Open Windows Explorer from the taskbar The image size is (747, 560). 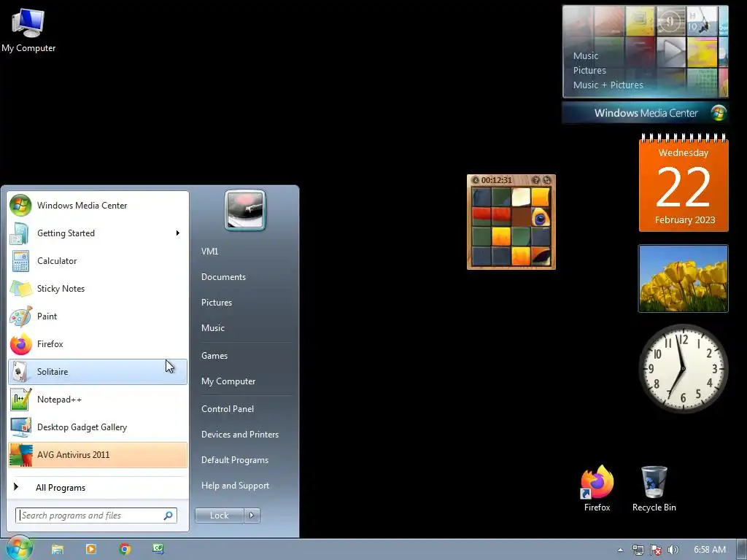pyautogui.click(x=58, y=549)
